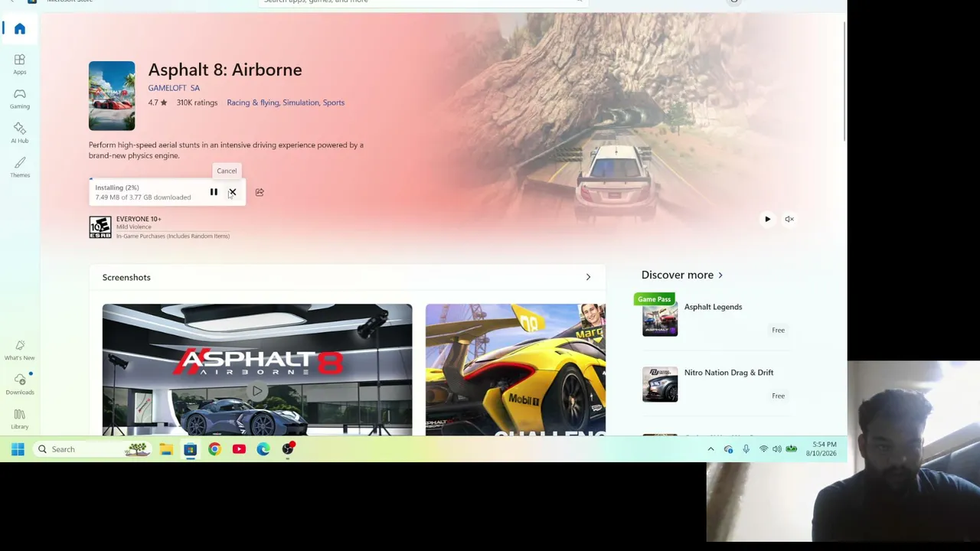Pause the Asphalt 8 installation

(214, 192)
